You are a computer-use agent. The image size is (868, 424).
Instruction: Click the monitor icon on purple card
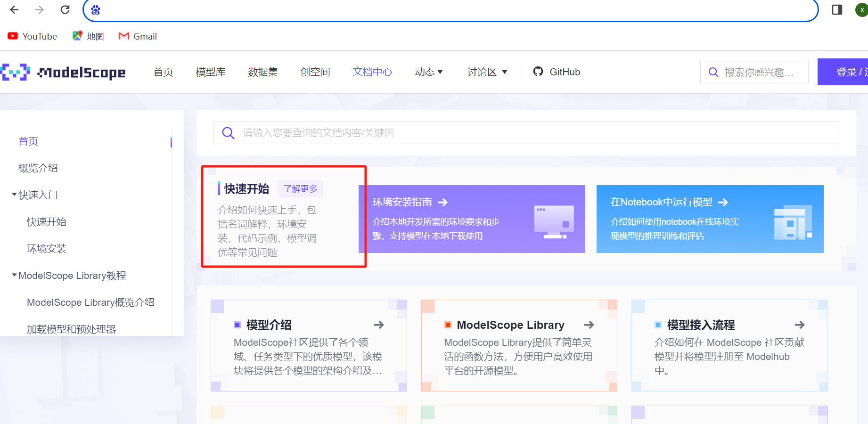(x=554, y=221)
